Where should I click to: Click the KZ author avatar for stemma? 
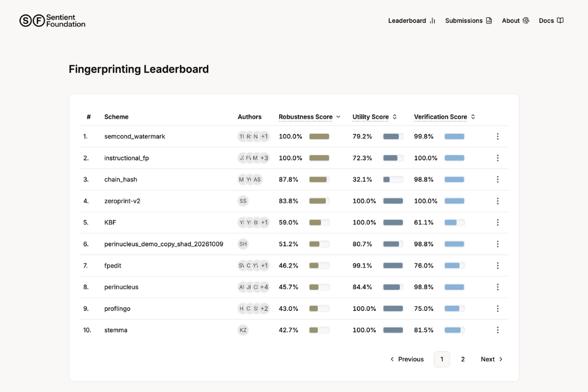tap(243, 330)
